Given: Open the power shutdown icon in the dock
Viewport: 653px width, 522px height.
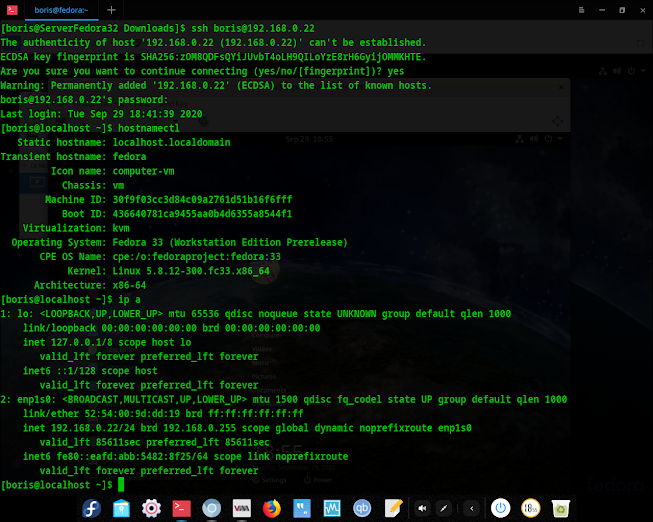Looking at the screenshot, I should click(501, 508).
